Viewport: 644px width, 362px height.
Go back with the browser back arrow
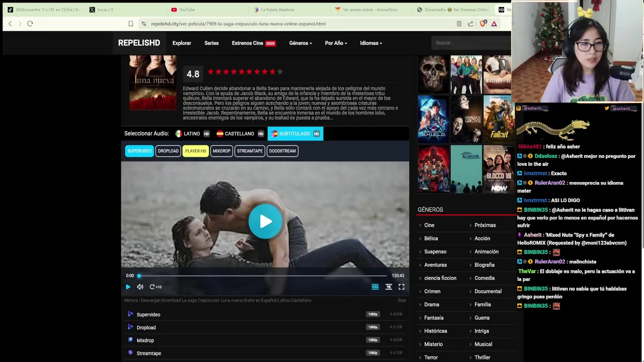point(10,24)
